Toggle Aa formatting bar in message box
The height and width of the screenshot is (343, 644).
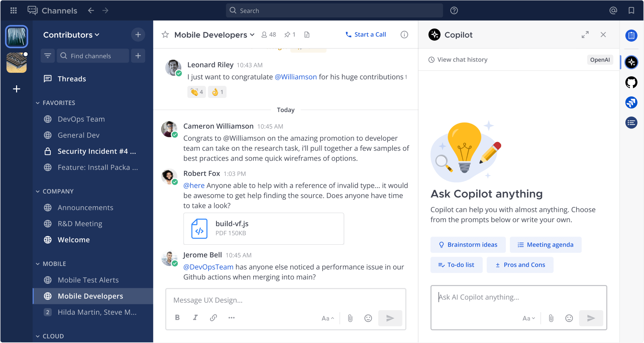[328, 318]
